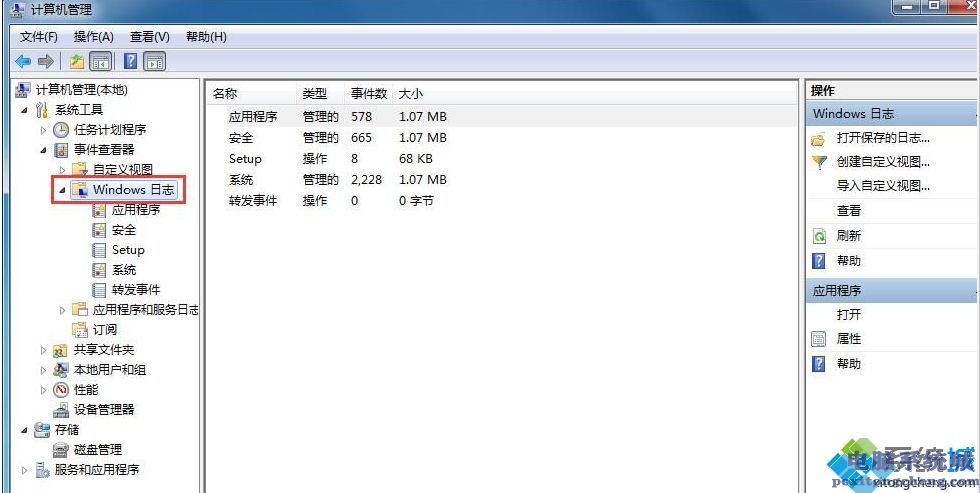Screen dimensions: 980x493
Task: Click the Setup log icon in tree
Action: (99, 250)
